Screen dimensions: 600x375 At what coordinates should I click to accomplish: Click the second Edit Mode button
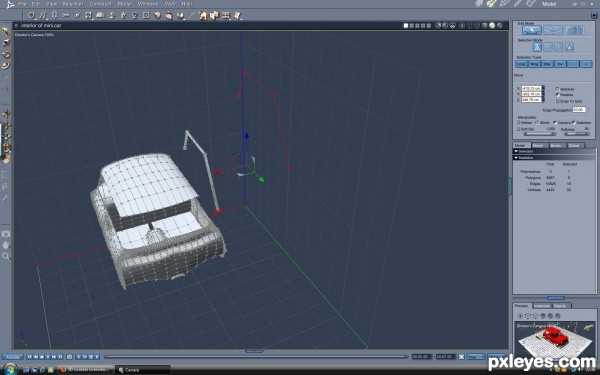[x=553, y=30]
